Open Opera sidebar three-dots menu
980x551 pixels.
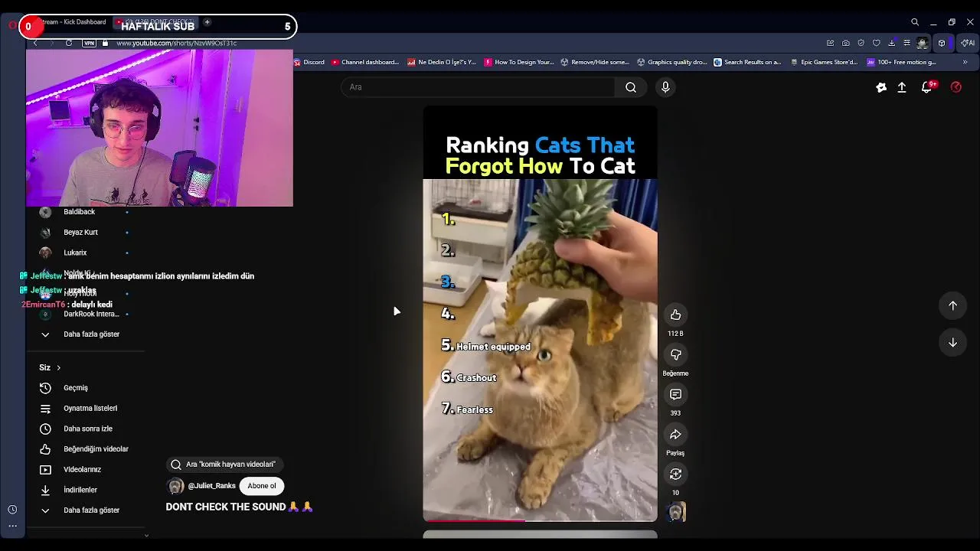click(x=12, y=526)
